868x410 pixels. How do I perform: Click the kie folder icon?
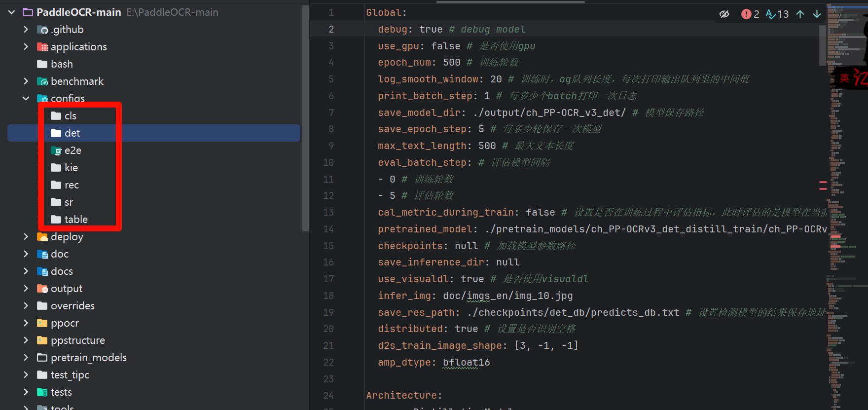coord(56,168)
